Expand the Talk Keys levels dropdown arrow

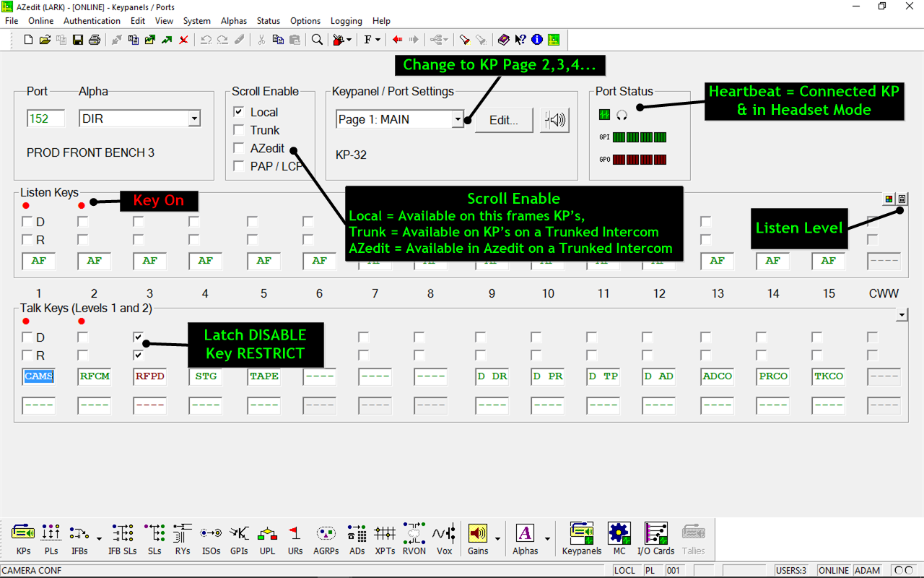[x=901, y=314]
